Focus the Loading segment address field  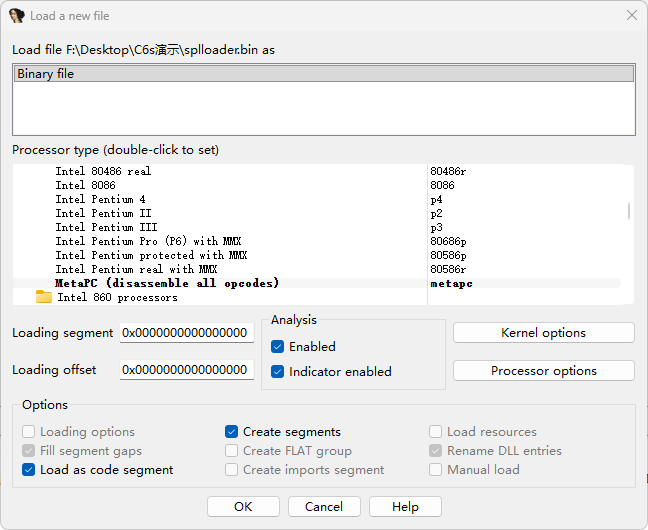pyautogui.click(x=186, y=333)
